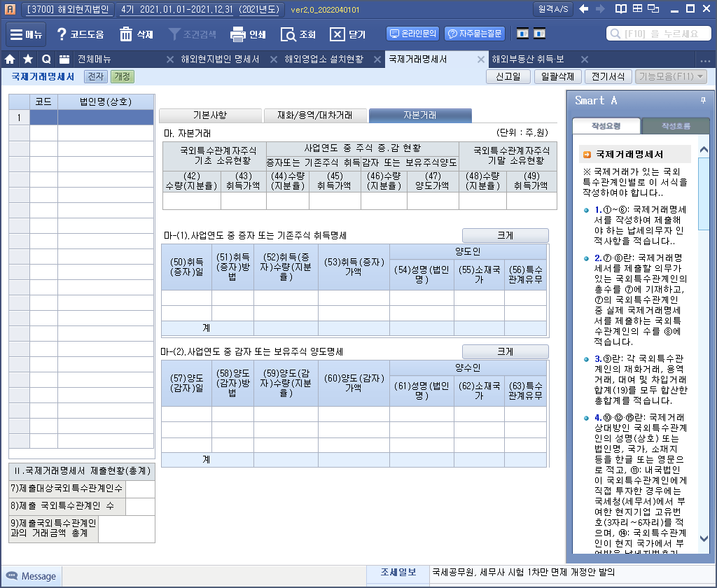This screenshot has width=717, height=588.
Task: Click code cell in row 1
Action: click(x=43, y=118)
